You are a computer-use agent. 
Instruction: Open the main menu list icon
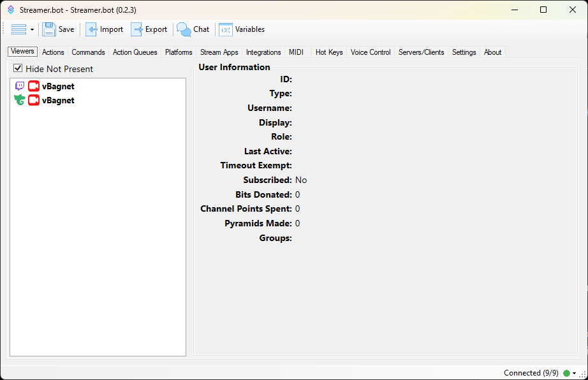click(18, 29)
